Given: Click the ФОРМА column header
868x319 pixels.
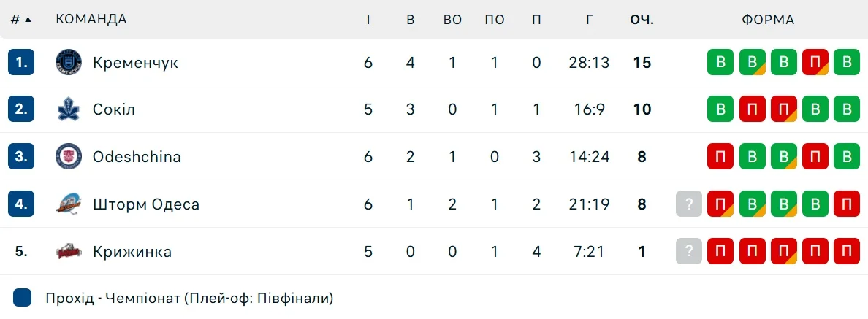Looking at the screenshot, I should coord(768,20).
